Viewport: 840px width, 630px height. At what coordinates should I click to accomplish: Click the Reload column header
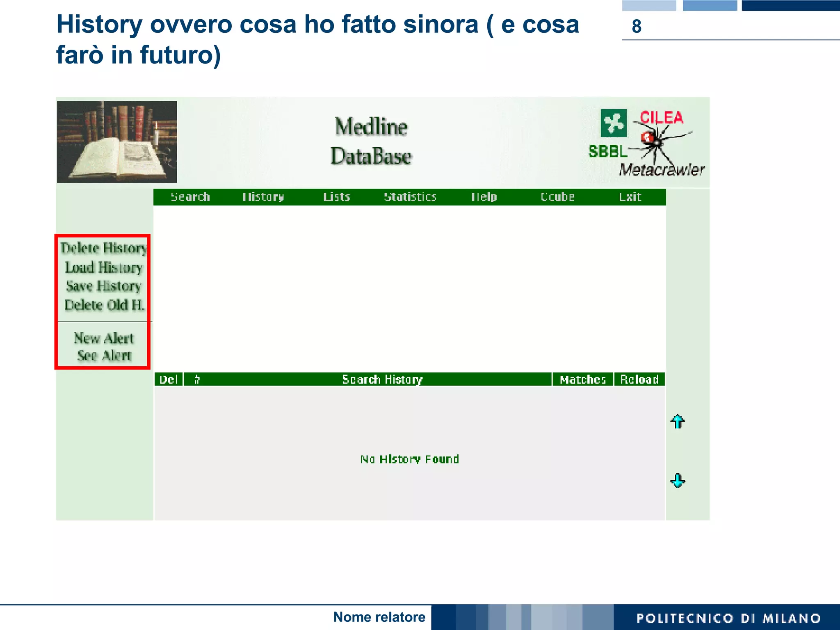point(639,379)
